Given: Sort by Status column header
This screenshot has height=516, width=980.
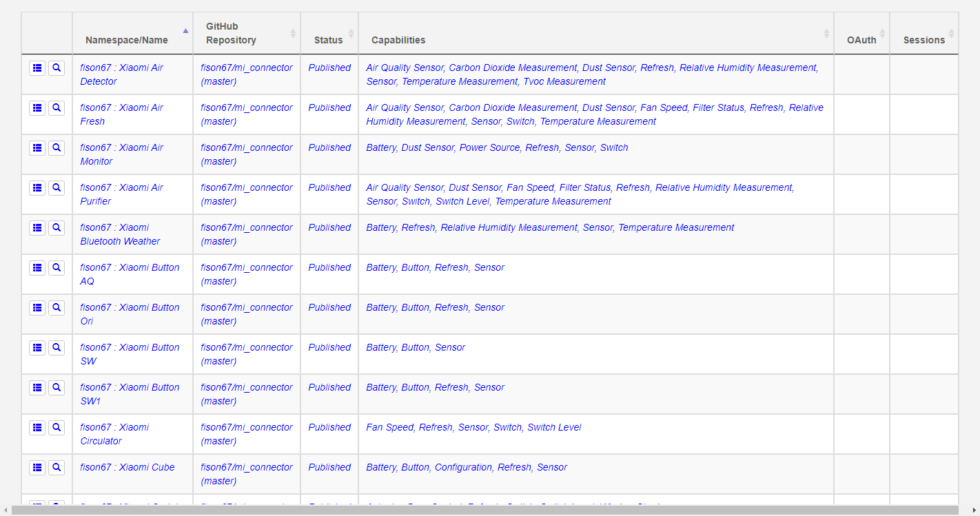Looking at the screenshot, I should pos(329,33).
